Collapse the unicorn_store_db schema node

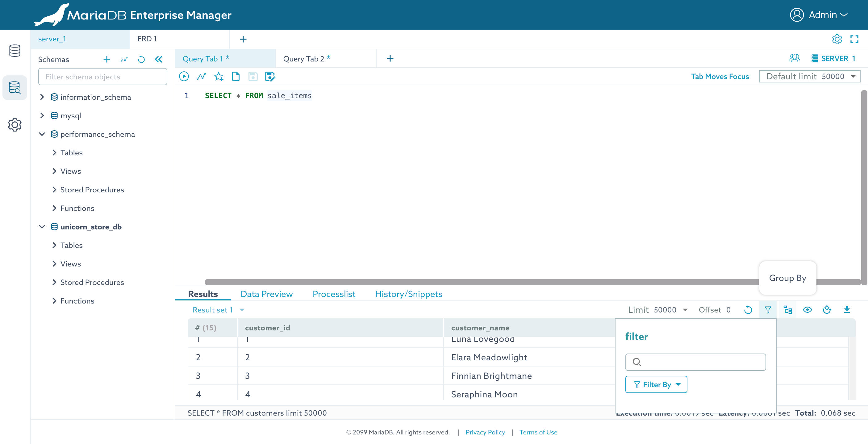coord(42,227)
